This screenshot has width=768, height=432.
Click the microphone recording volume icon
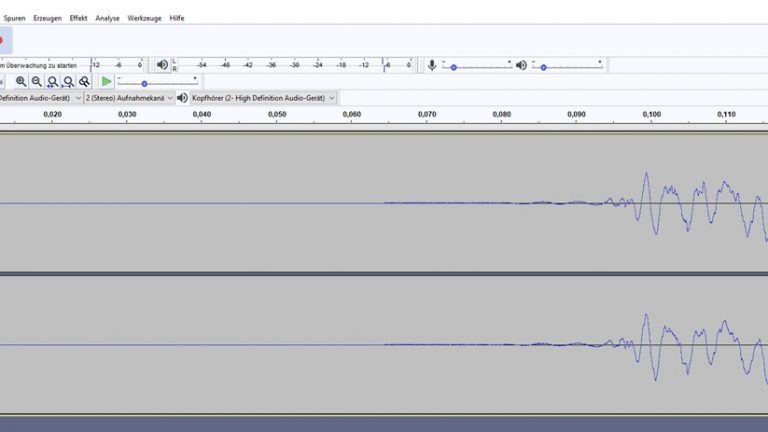432,65
